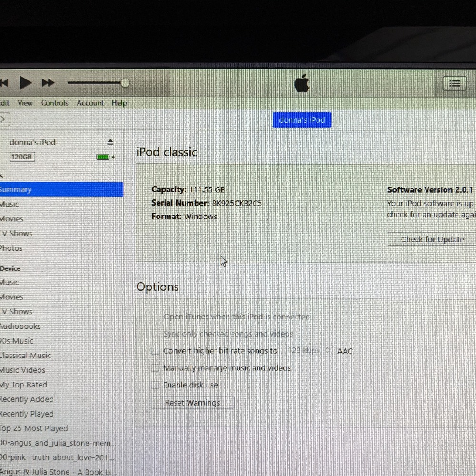This screenshot has height=476, width=476.
Task: Click the Serial Number label
Action: (180, 203)
